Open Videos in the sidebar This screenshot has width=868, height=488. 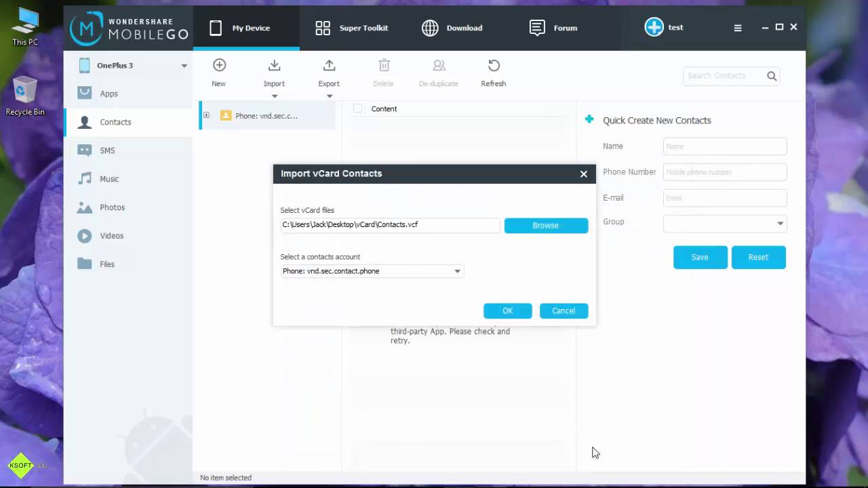pos(128,236)
